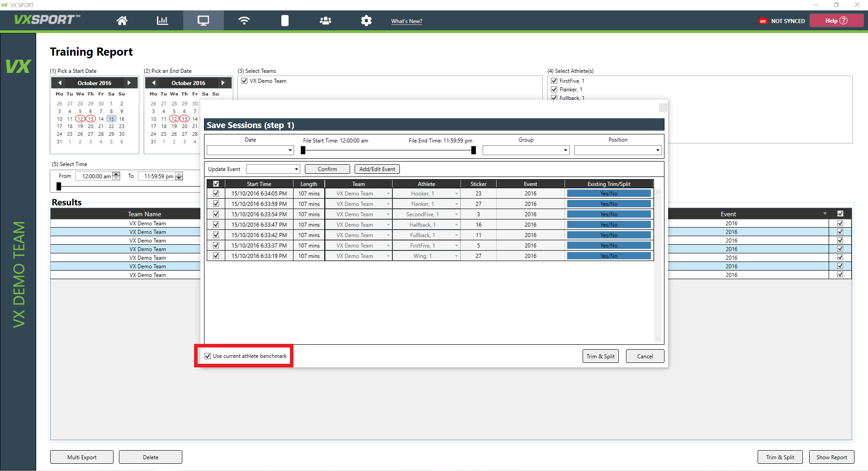Viewport: 868px width, 471px height.
Task: Cancel the Save Sessions dialog
Action: [645, 357]
